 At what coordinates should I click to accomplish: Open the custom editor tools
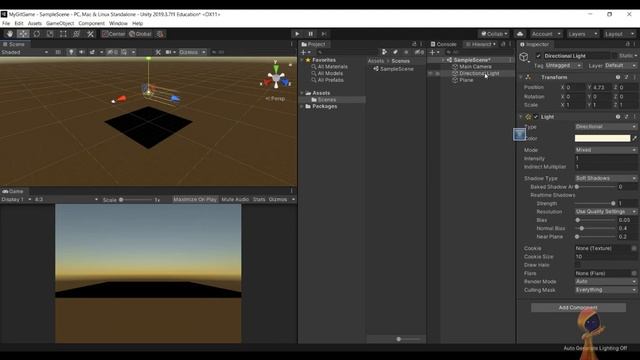(x=90, y=34)
